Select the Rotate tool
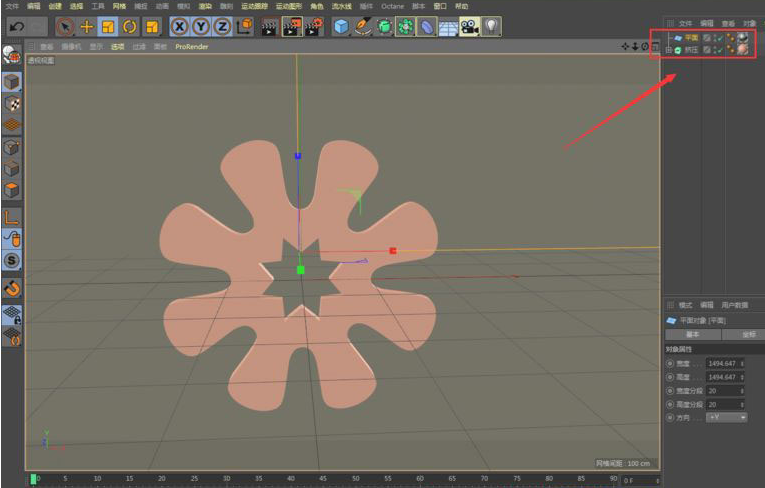Image resolution: width=765 pixels, height=488 pixels. point(130,27)
